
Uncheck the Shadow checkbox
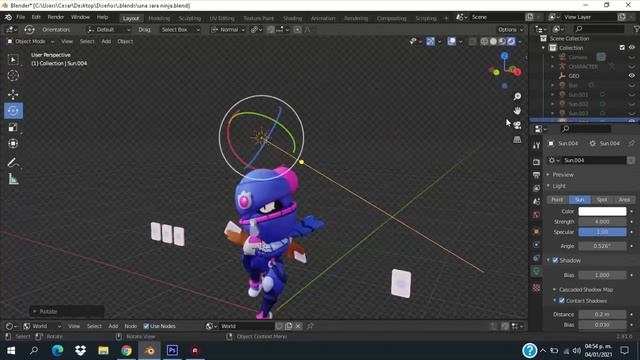click(555, 260)
